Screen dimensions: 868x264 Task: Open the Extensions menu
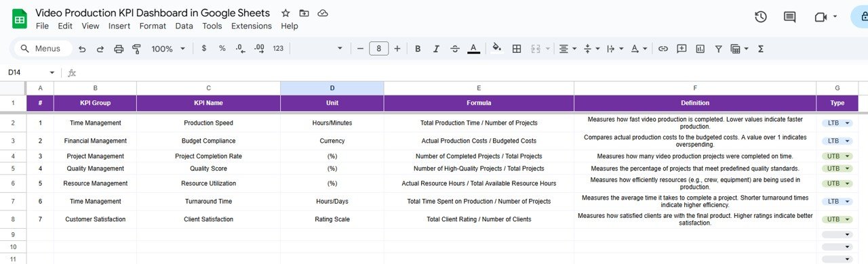[x=252, y=26]
